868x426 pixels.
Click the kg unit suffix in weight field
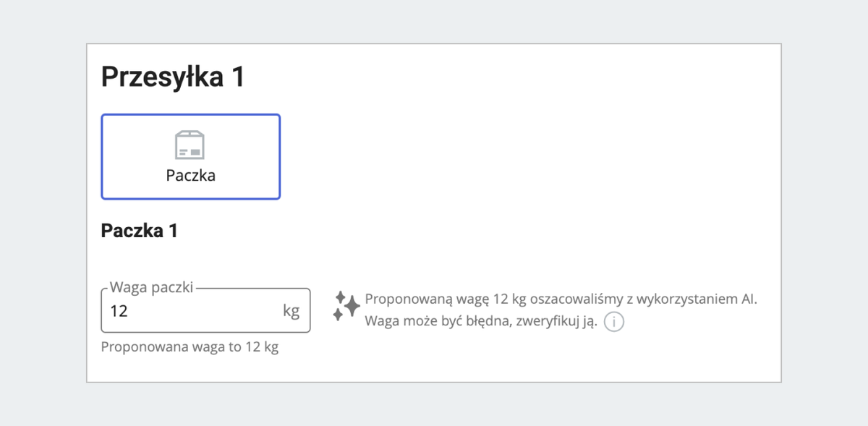tap(291, 311)
